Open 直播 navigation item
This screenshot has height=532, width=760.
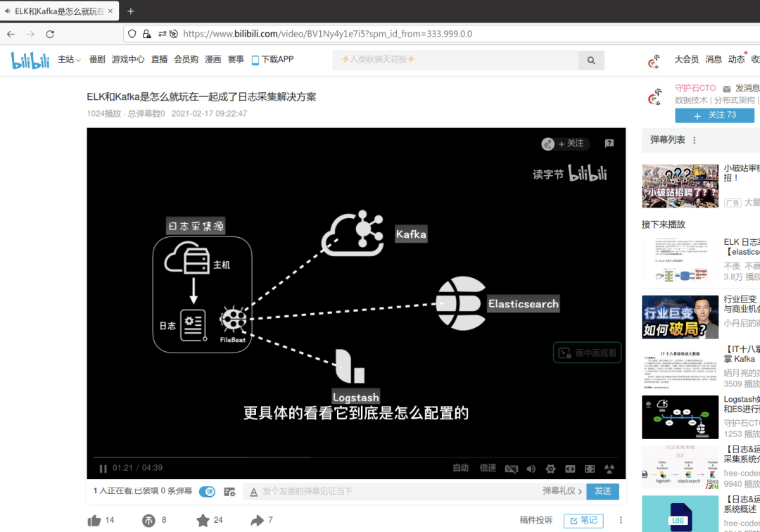tap(159, 59)
